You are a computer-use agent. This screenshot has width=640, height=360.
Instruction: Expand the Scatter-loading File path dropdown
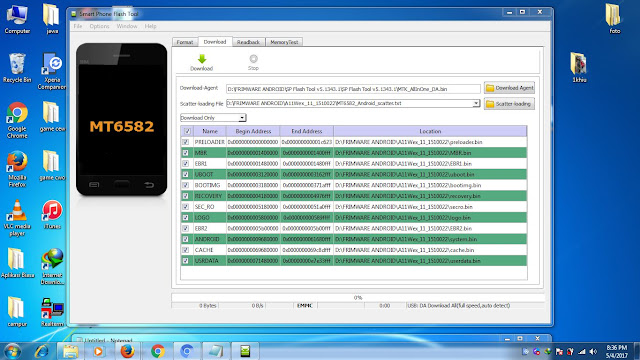pos(476,103)
